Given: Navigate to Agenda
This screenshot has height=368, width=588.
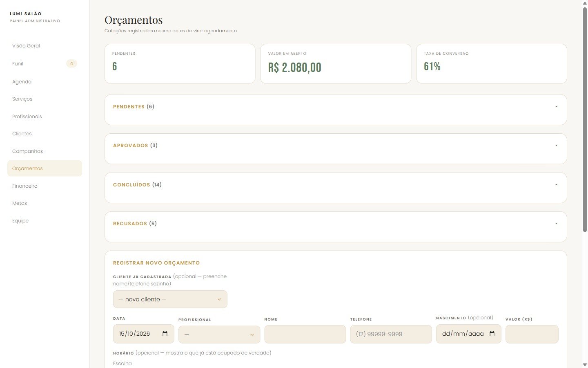Looking at the screenshot, I should click(x=45, y=82).
